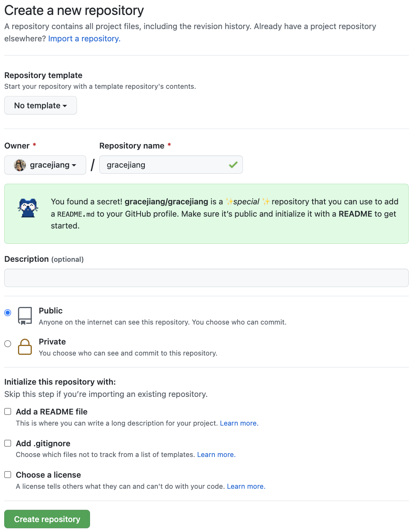
Task: Click the sparkle emoji before 'special'
Action: click(229, 202)
